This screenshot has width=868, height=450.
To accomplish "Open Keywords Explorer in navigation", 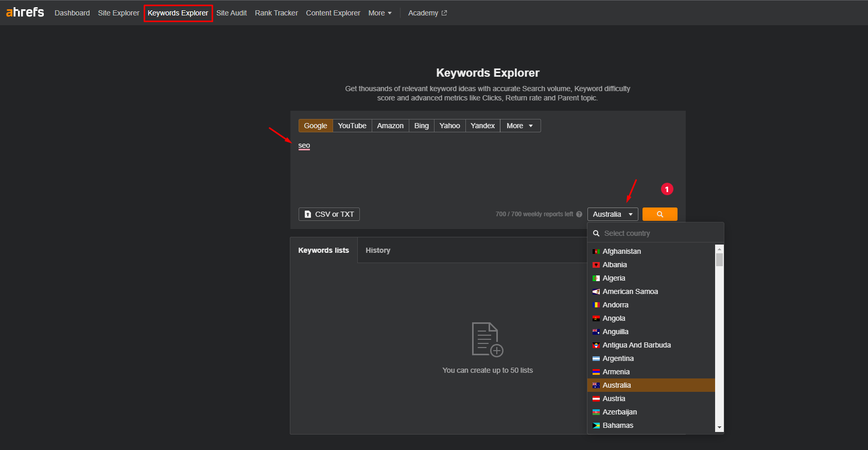I will pyautogui.click(x=178, y=13).
